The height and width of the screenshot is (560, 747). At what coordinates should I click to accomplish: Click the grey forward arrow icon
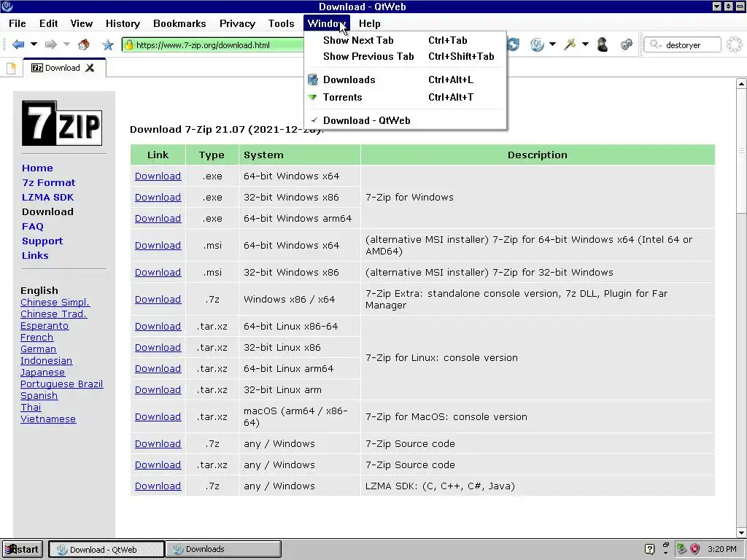point(50,44)
